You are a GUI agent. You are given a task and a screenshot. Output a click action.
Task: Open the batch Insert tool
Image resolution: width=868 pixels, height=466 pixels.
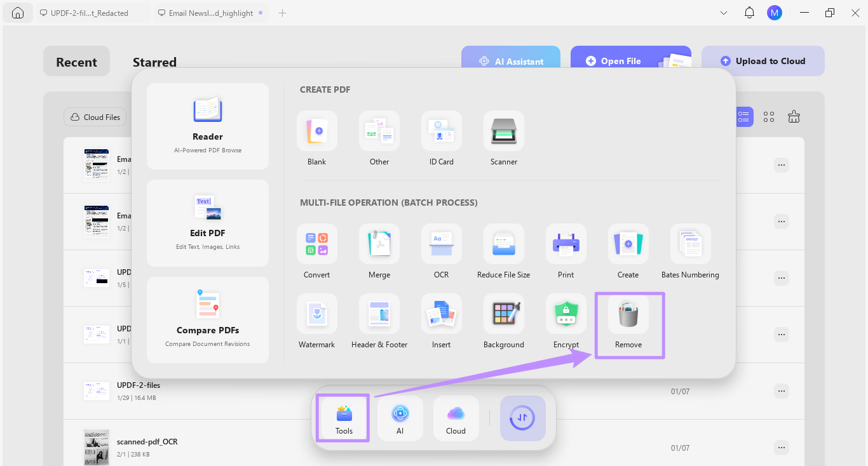pyautogui.click(x=442, y=314)
